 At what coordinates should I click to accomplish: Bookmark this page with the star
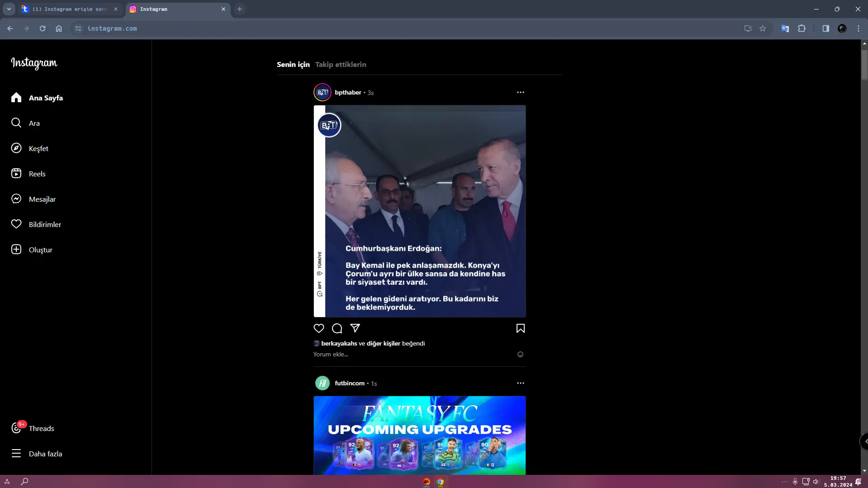tap(763, 28)
